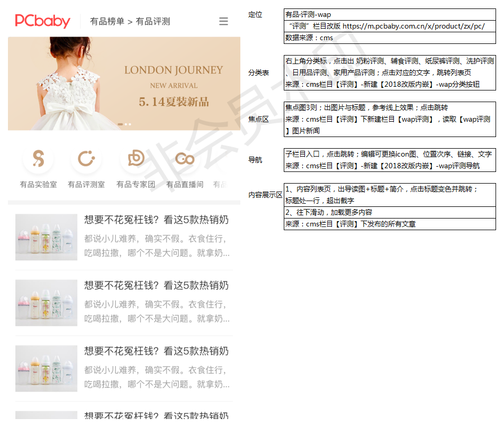Jump to the last carousel slide dot

130,125
